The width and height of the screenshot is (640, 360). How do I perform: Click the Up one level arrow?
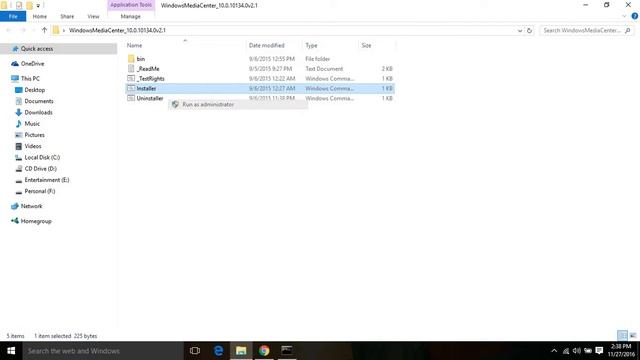pyautogui.click(x=44, y=30)
